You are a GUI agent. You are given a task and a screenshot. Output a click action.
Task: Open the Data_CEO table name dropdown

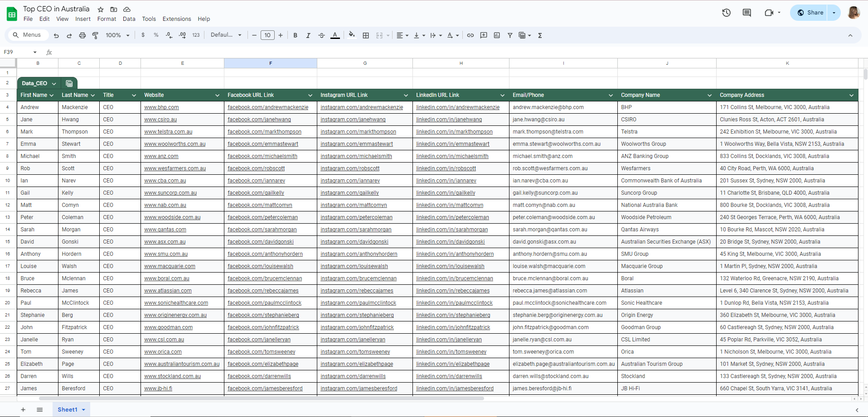(54, 83)
